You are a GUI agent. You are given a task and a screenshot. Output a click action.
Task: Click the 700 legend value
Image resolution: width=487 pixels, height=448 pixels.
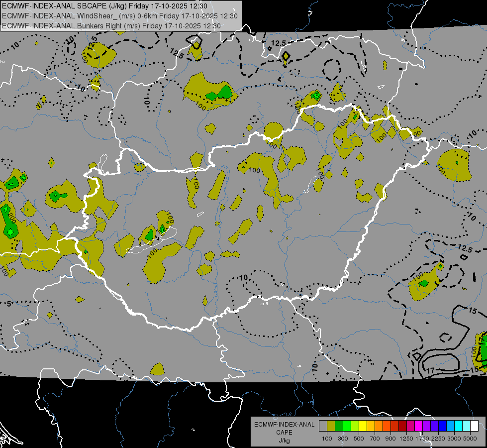pos(375,439)
